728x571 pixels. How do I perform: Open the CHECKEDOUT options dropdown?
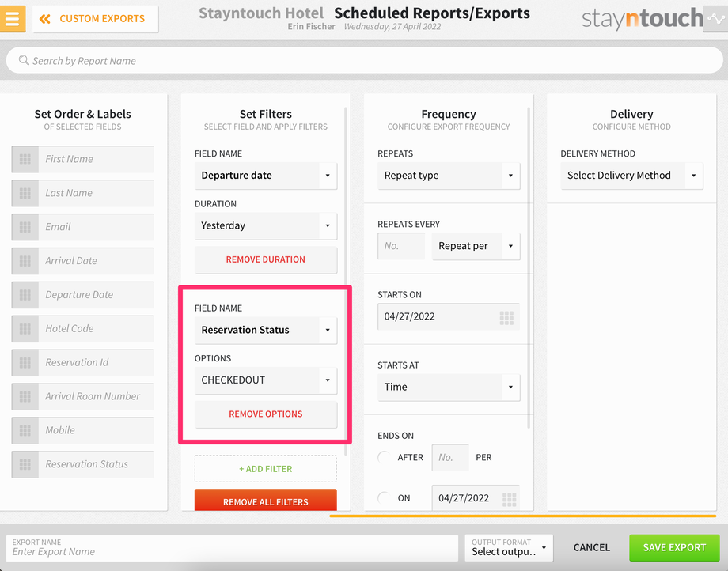coord(266,380)
